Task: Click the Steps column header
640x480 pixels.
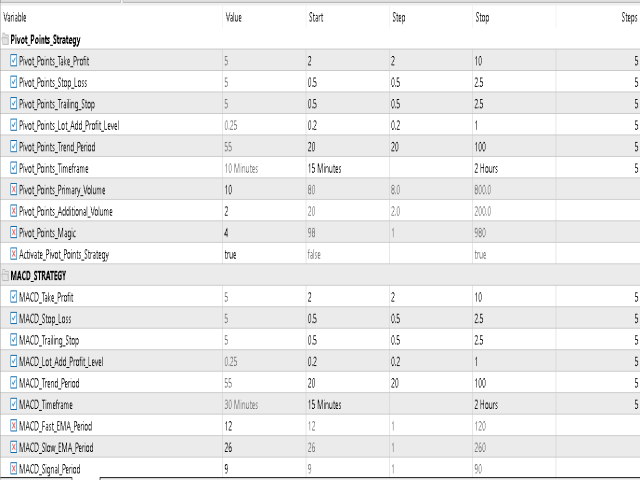Action: 629,18
